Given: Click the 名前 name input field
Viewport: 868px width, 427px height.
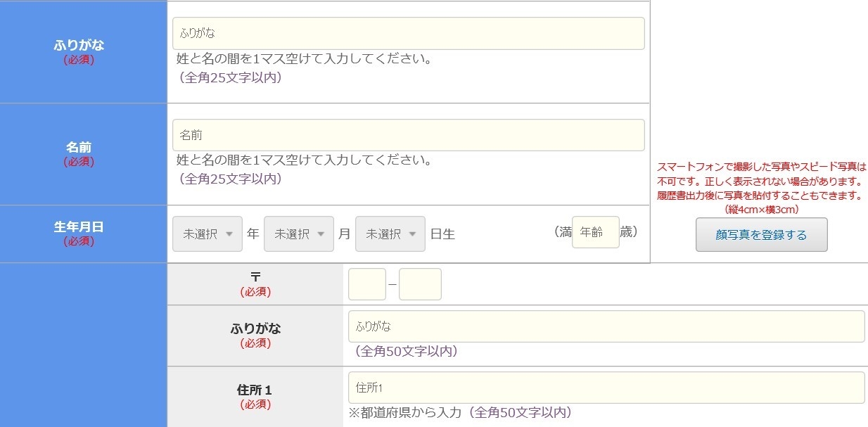Looking at the screenshot, I should coord(408,134).
